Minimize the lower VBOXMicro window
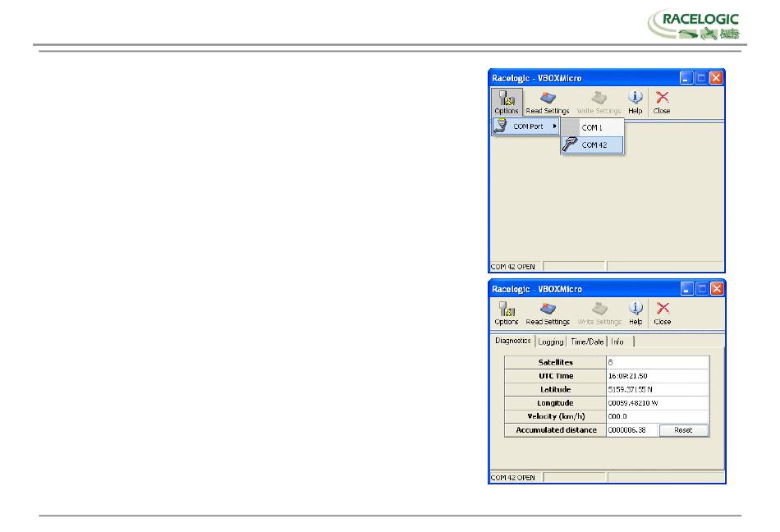The width and height of the screenshot is (780, 532). 686,288
